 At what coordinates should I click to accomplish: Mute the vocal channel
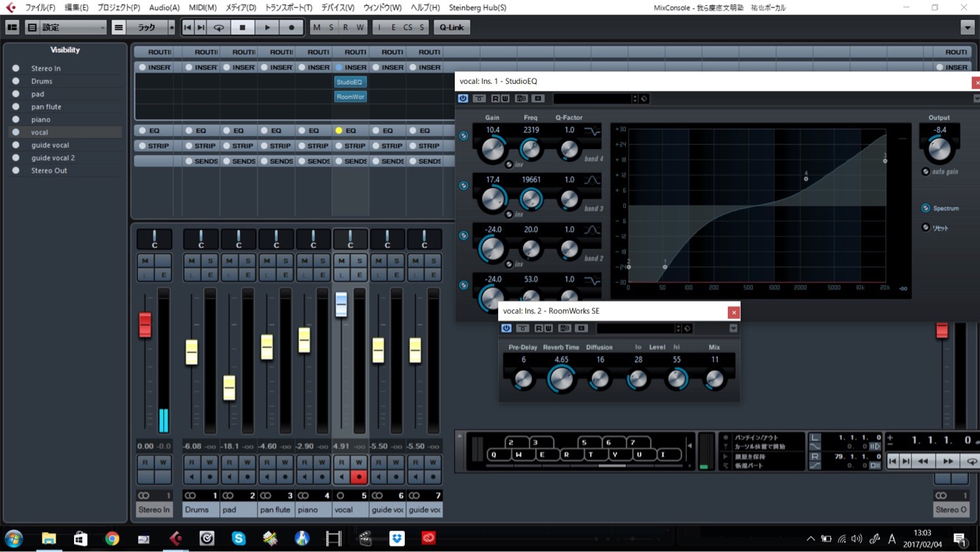pyautogui.click(x=341, y=261)
